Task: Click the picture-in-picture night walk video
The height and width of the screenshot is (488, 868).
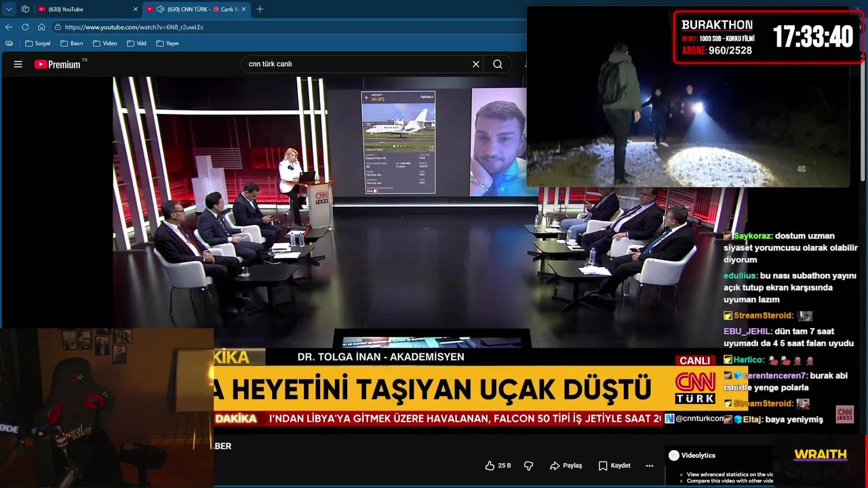Action: pyautogui.click(x=688, y=96)
